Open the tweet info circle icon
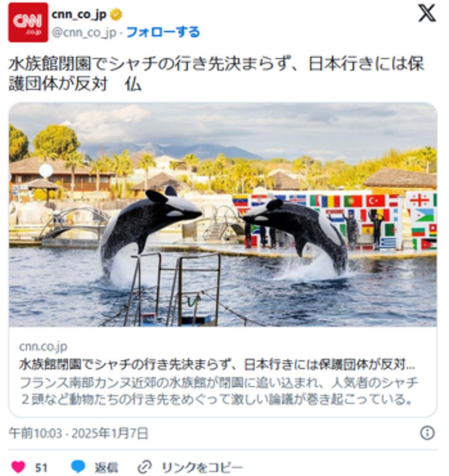Viewport: 449px width, 476px height. 428,433
